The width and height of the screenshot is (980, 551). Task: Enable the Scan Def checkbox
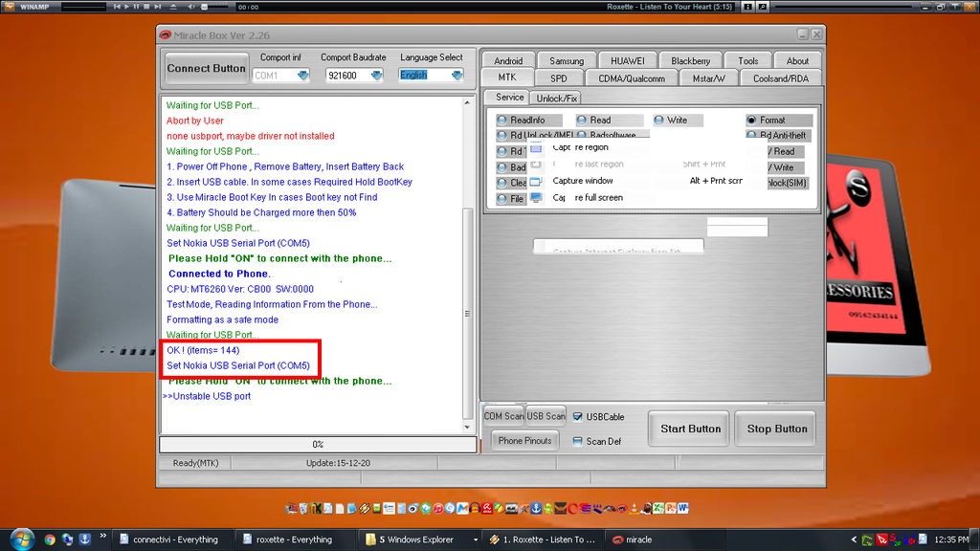tap(577, 441)
